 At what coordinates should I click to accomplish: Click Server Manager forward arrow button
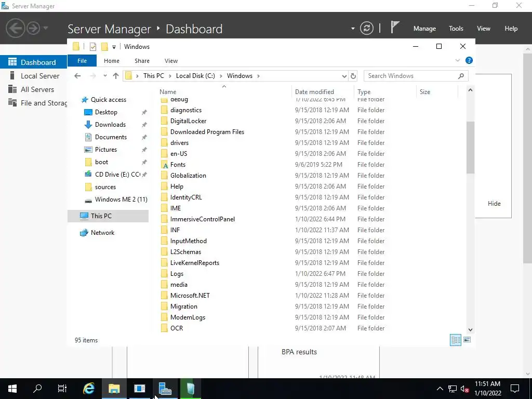click(33, 28)
